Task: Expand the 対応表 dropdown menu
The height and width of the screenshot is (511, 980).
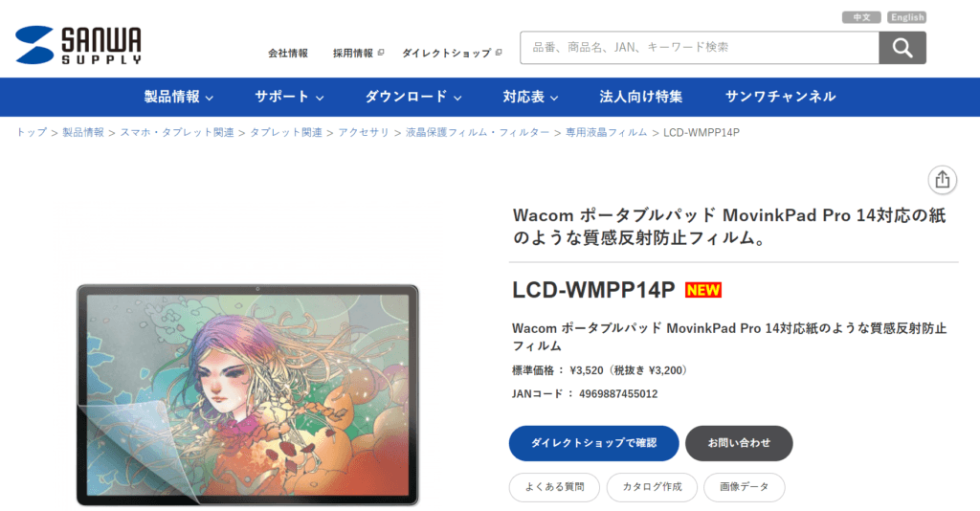Action: pos(530,97)
